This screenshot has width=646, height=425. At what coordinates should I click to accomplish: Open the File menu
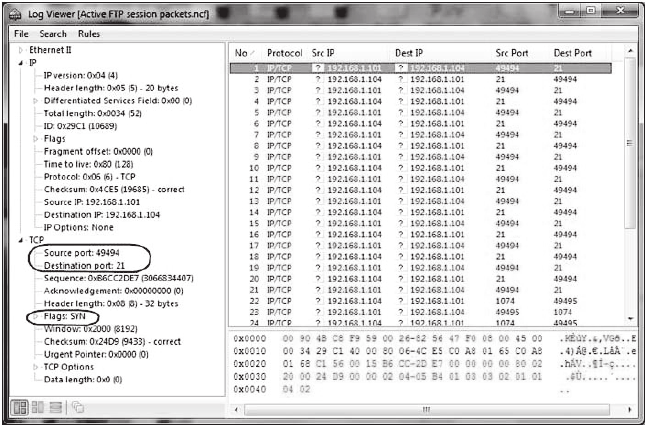[21, 34]
